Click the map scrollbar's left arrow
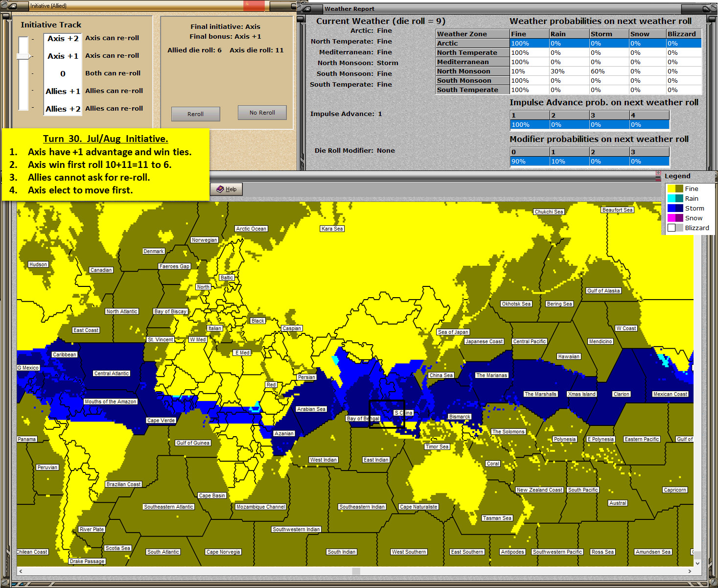Image resolution: width=718 pixels, height=588 pixels. 21,571
